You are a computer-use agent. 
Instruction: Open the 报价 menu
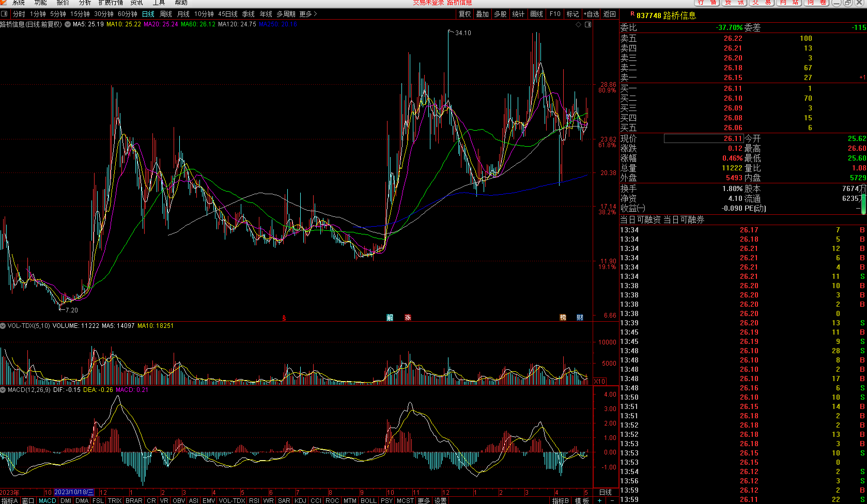pos(63,3)
